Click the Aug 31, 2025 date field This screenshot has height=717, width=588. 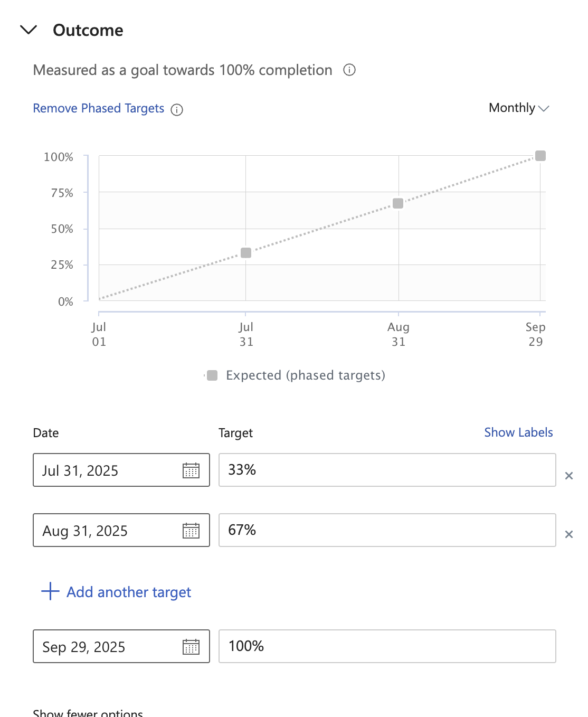pyautogui.click(x=106, y=531)
